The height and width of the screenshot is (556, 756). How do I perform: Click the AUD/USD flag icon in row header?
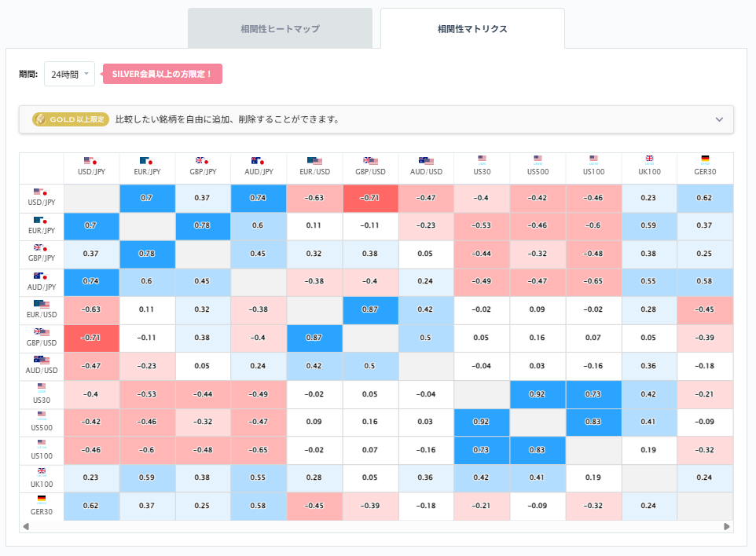click(41, 360)
